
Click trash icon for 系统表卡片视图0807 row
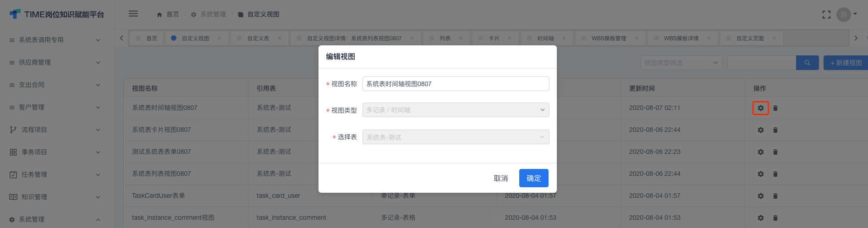(775, 130)
